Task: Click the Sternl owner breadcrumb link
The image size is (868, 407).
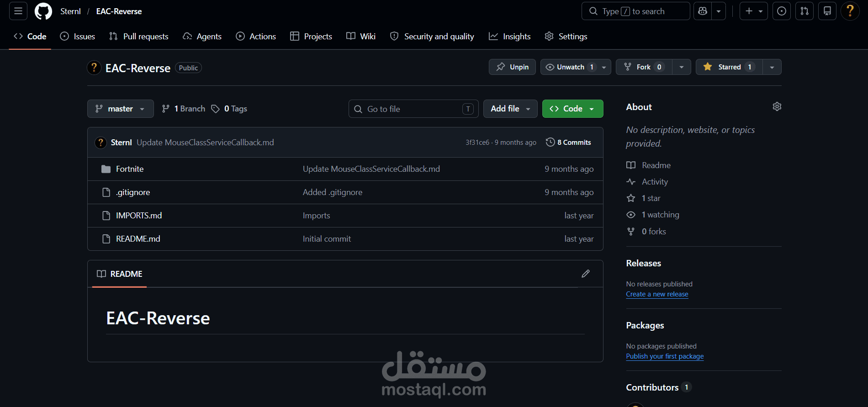Action: pyautogui.click(x=70, y=11)
